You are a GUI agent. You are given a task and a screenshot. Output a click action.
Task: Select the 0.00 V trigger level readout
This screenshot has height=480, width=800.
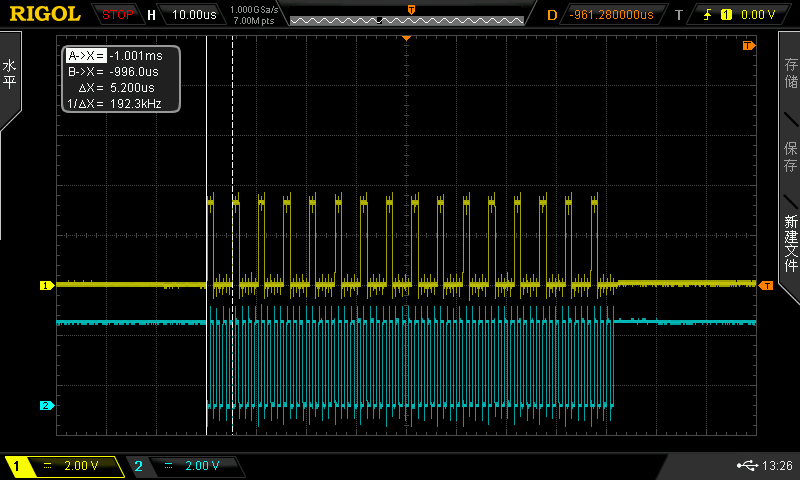point(757,15)
